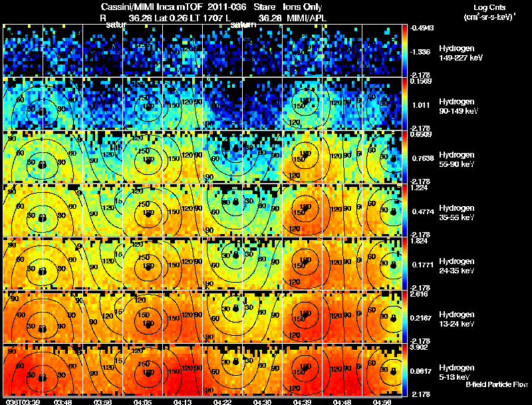532x405 pixels.
Task: Click the 04:48 time axis label
Action: click(342, 402)
